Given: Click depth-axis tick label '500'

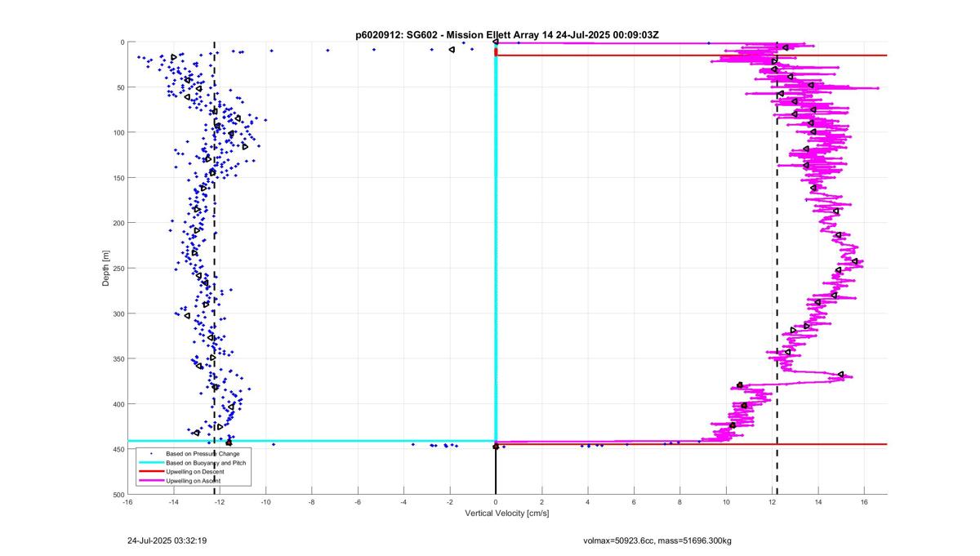Looking at the screenshot, I should pos(118,495).
